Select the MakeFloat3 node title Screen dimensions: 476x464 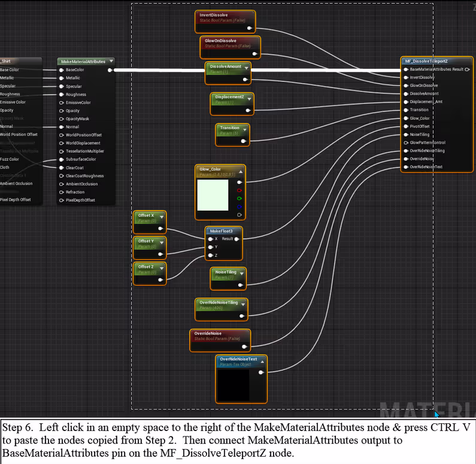[221, 231]
